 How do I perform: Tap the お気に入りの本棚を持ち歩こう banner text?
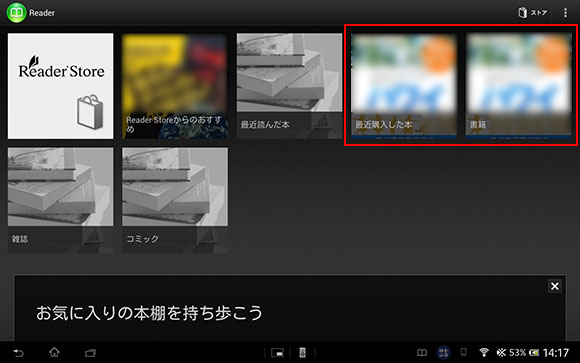click(x=149, y=313)
